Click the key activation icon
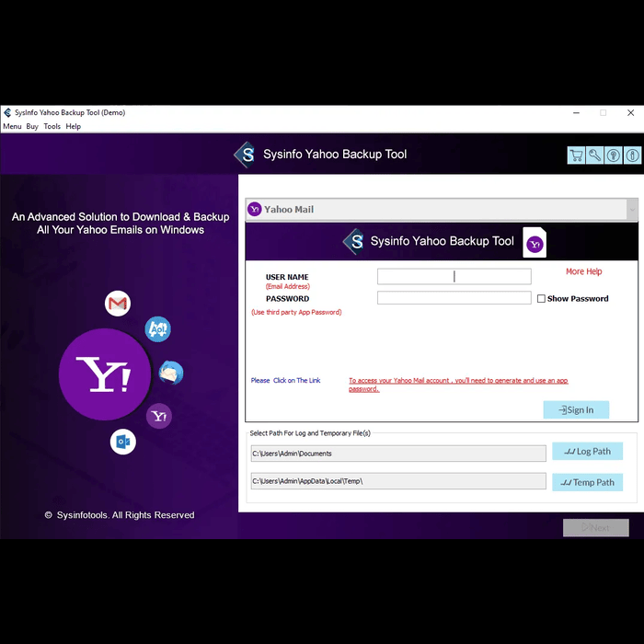 [x=594, y=155]
